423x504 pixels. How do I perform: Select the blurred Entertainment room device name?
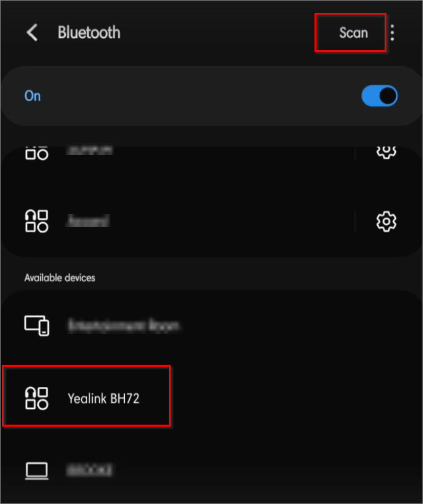(x=124, y=325)
